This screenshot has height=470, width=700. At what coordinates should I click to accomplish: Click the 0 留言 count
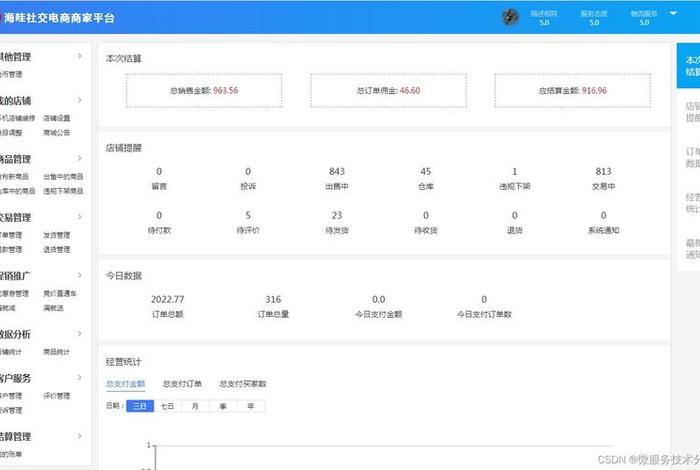(x=159, y=171)
